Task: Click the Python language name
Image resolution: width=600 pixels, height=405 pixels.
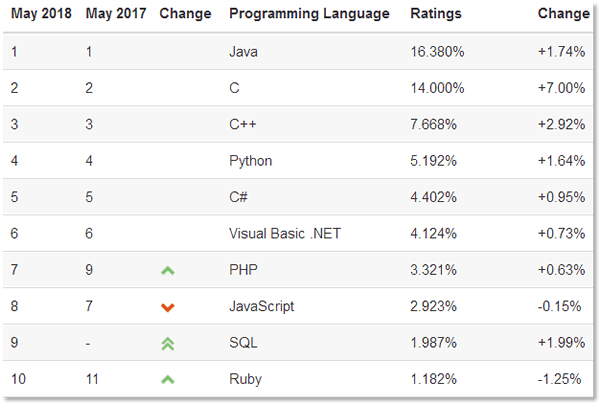Action: [250, 161]
